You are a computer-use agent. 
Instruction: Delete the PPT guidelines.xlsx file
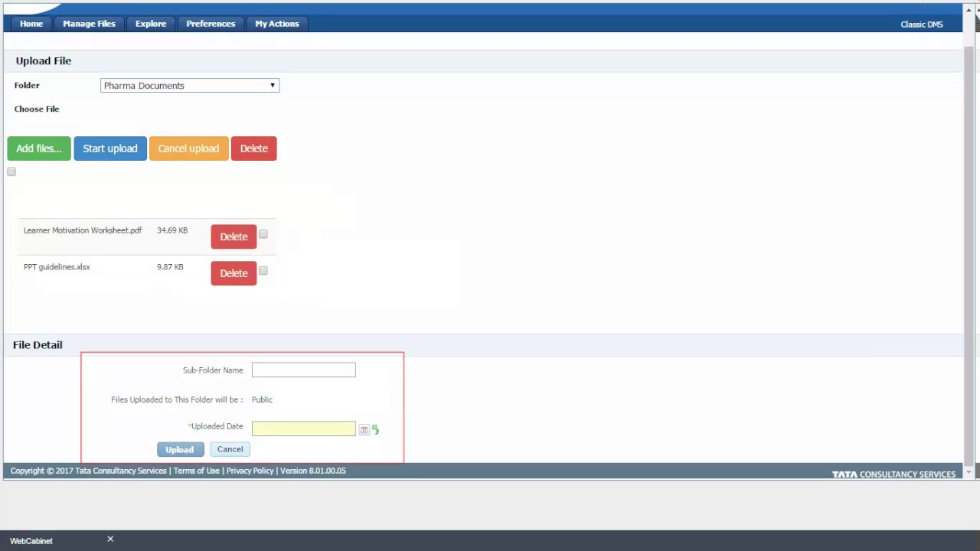234,273
